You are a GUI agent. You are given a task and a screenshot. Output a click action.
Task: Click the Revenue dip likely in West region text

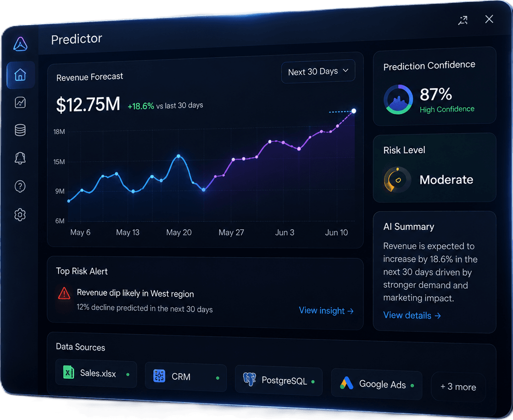(x=135, y=293)
